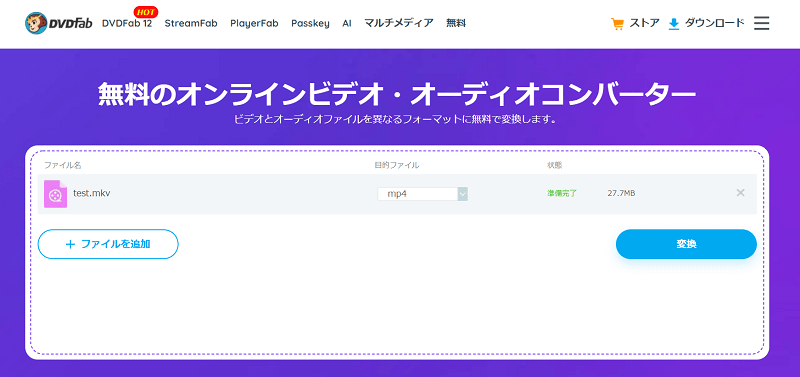Screen dimensions: 800x377
Task: Open the PlayerFab menu item
Action: pyautogui.click(x=254, y=23)
